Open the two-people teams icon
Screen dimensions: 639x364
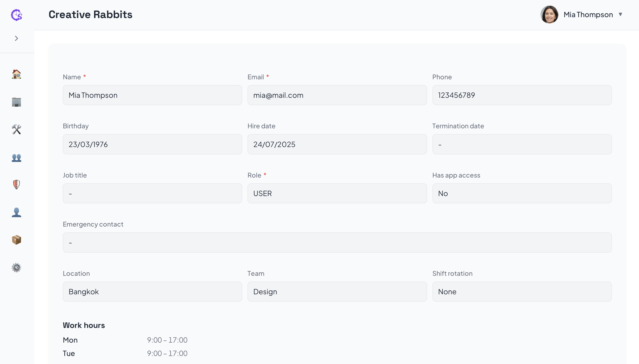16,158
